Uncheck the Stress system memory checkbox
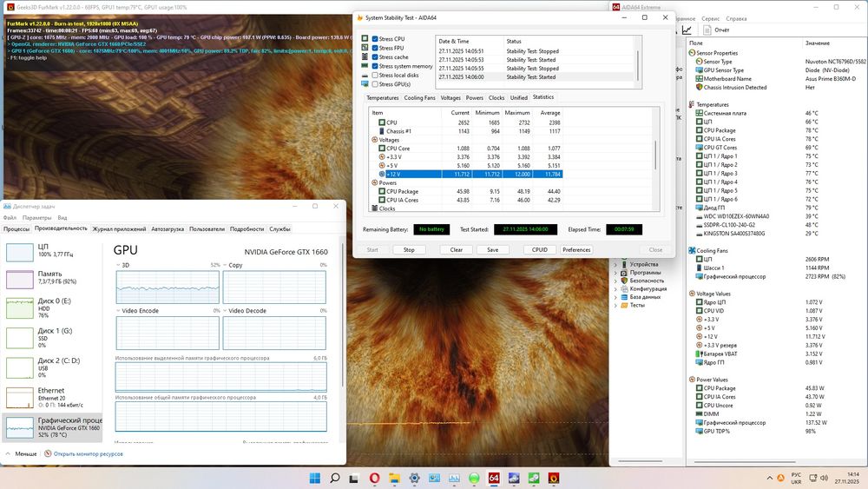 pyautogui.click(x=375, y=66)
